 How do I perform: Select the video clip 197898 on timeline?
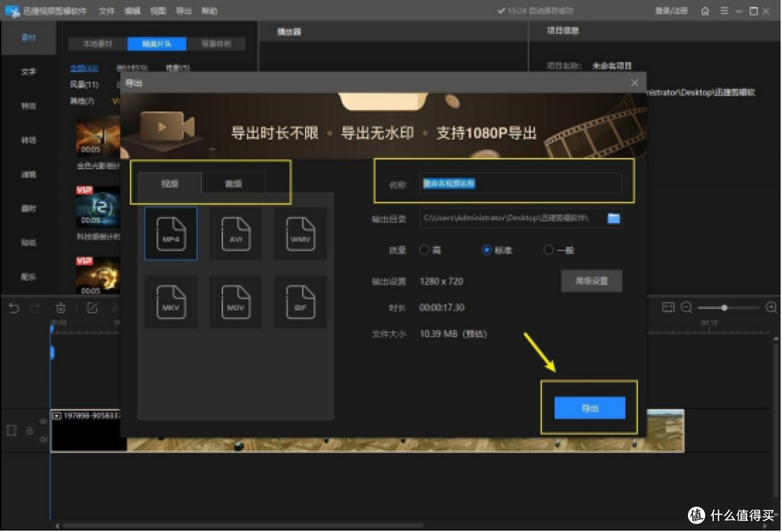[368, 430]
